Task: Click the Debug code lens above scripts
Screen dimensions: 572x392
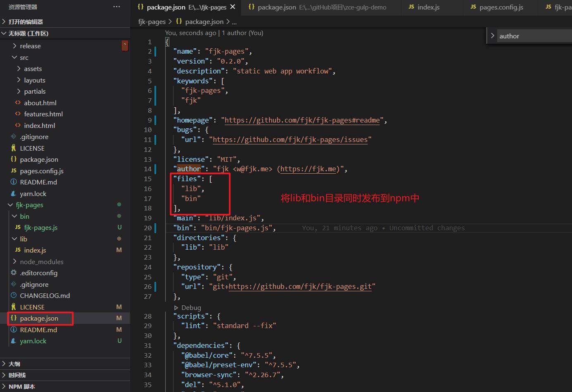Action: coord(191,307)
